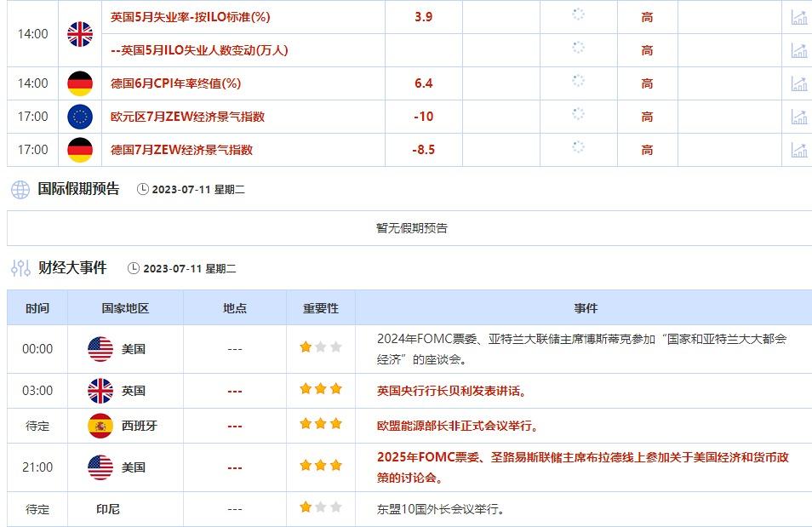Click the 英国央行行长贝利发表讲话 event
The width and height of the screenshot is (812, 527).
pyautogui.click(x=452, y=391)
